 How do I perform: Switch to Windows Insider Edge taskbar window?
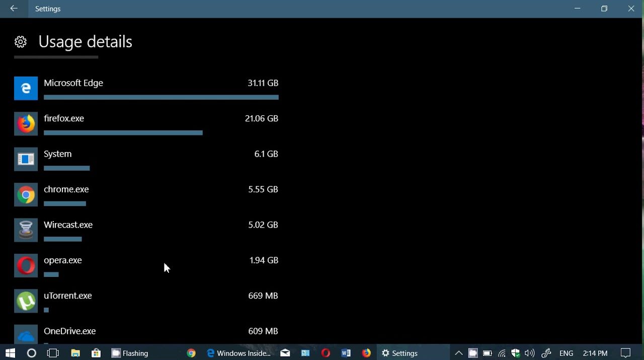coord(239,353)
